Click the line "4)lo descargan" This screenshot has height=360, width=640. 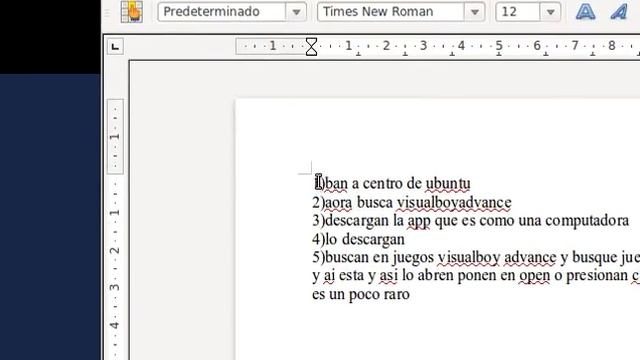coord(358,239)
